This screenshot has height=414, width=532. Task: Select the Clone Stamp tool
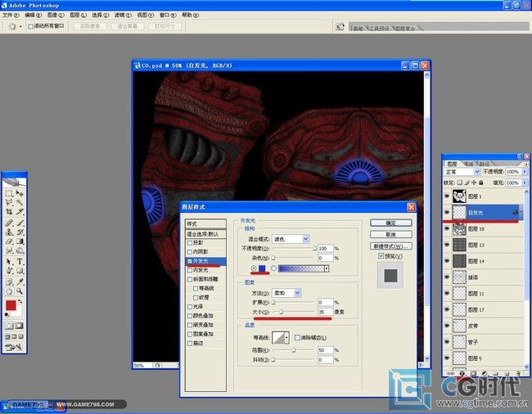[9, 232]
